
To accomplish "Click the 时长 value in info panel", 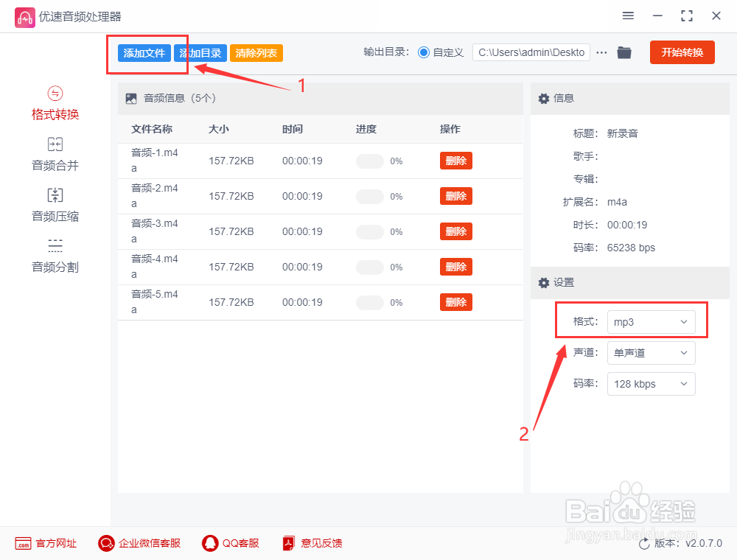I will 627,225.
